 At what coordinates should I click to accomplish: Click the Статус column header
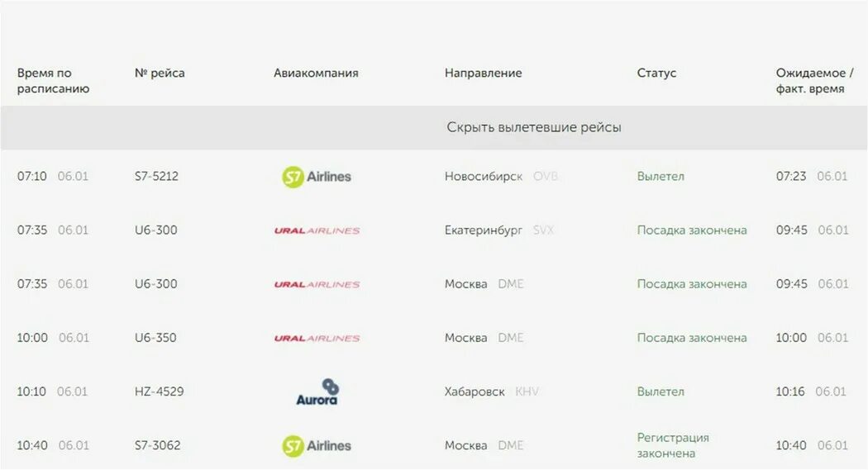[x=656, y=73]
